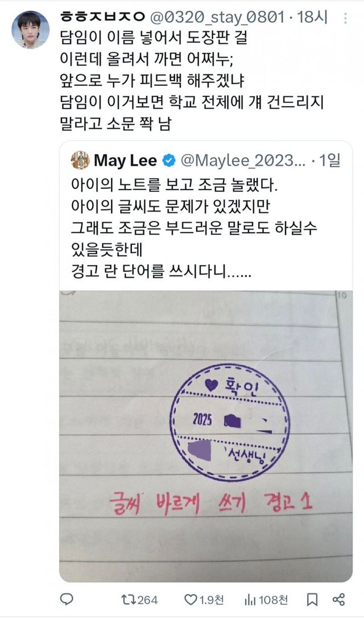Viewport: 364px width, 618px height.
Task: Open the reply comment bubble icon
Action: pyautogui.click(x=67, y=599)
